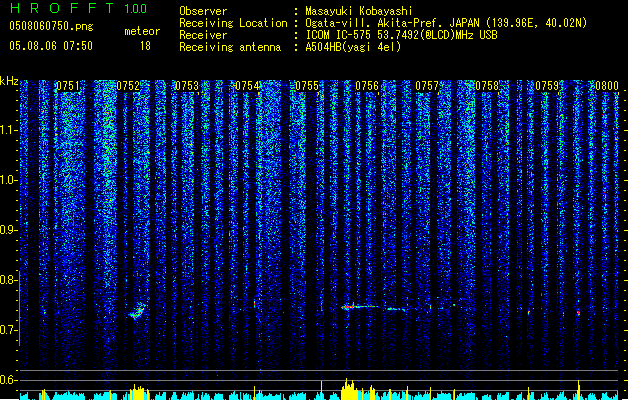Click the tallest yellow power peak below 0756
The image size is (629, 400).
coord(347,389)
